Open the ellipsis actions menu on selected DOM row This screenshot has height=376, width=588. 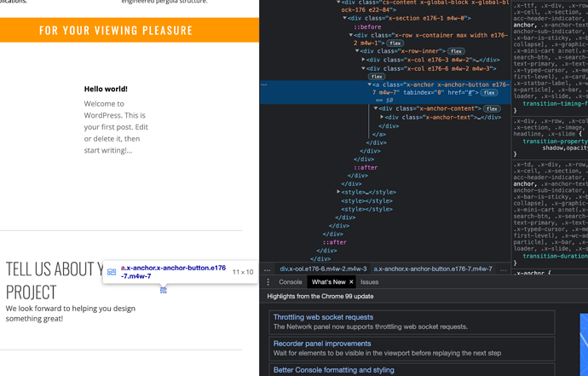[x=264, y=84]
